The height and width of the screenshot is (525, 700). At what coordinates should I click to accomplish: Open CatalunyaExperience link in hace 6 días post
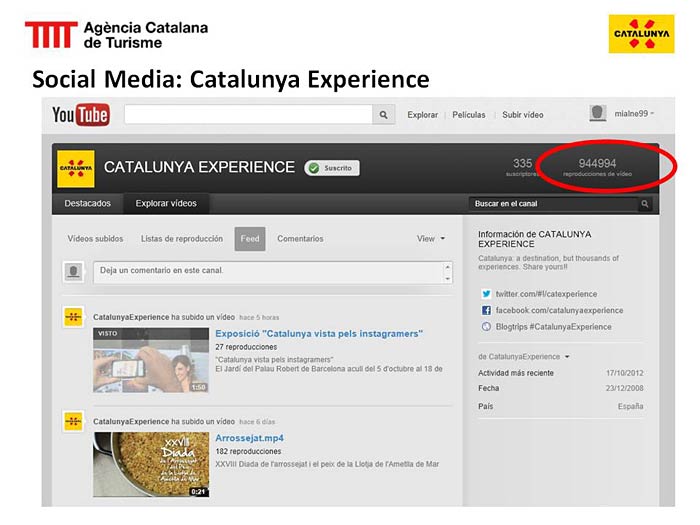point(131,421)
